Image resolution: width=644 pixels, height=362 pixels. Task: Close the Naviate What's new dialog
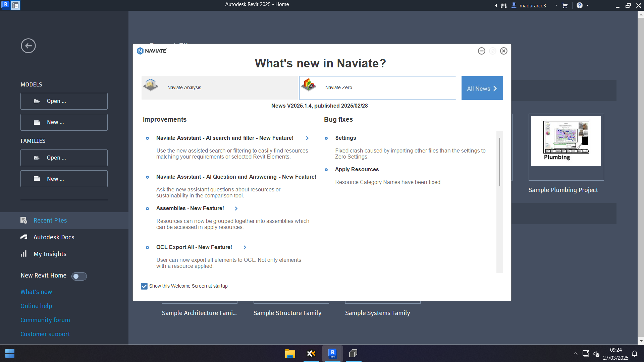pyautogui.click(x=504, y=51)
